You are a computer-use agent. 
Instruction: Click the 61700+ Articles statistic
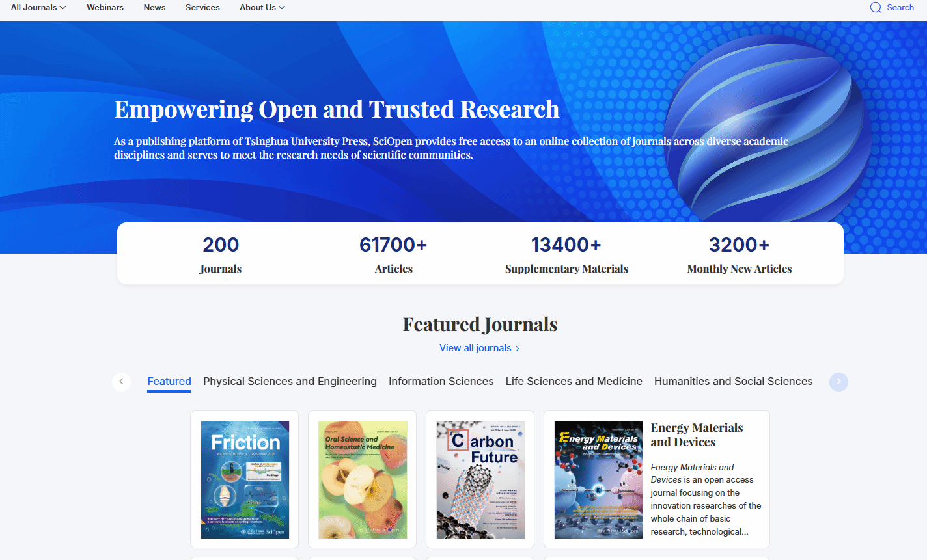pos(393,254)
